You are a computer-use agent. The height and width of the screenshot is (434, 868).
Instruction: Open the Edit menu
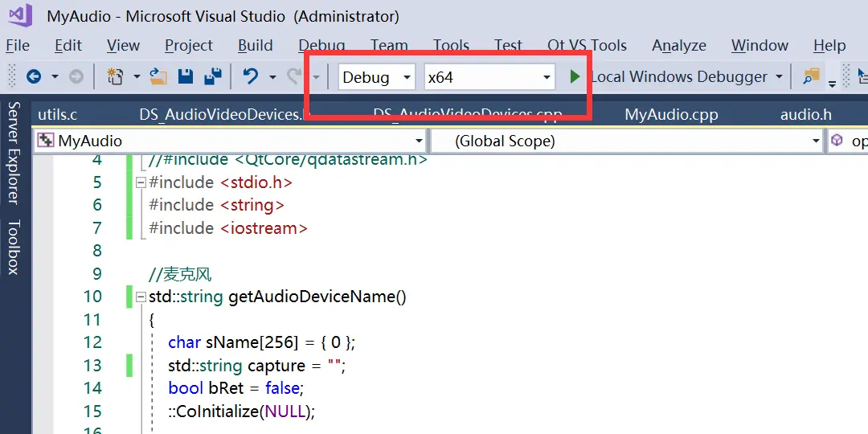coord(68,45)
